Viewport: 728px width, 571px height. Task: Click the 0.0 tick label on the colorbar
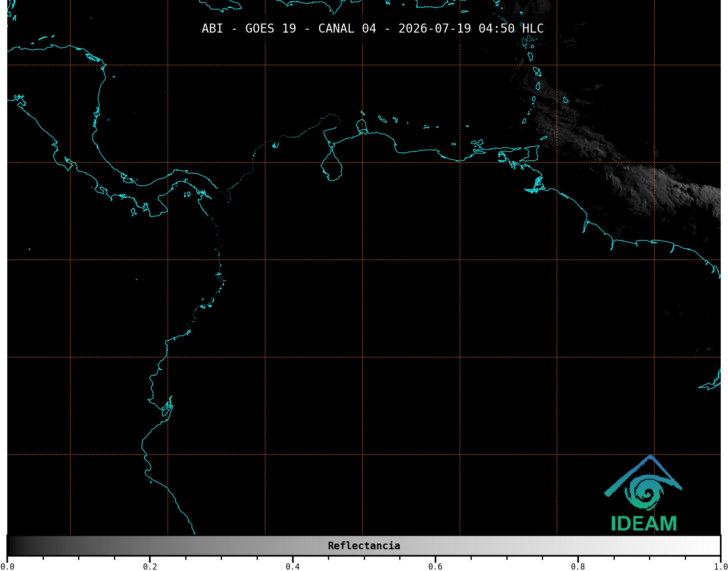(7, 566)
